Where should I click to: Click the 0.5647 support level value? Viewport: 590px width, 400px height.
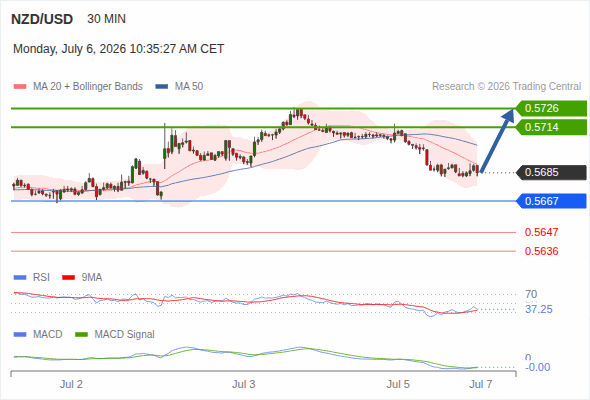(x=541, y=232)
